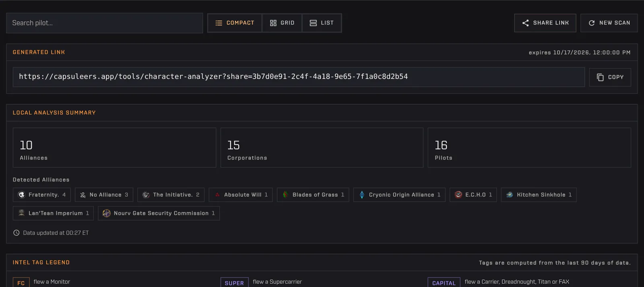Click the 'Intel Tag Legend' heading
Image resolution: width=644 pixels, height=287 pixels.
pyautogui.click(x=41, y=262)
